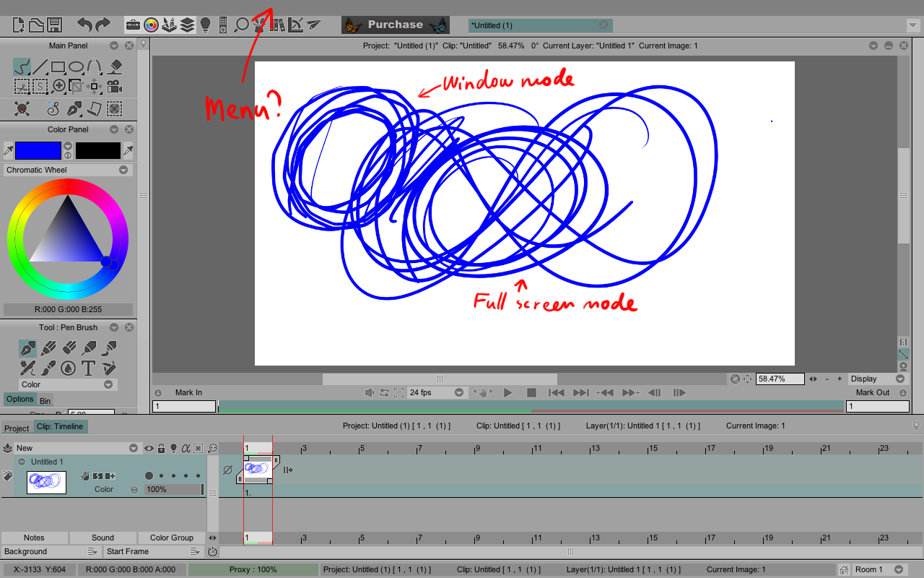This screenshot has height=578, width=924.
Task: Click the skull icon in Main Panel
Action: (x=22, y=109)
